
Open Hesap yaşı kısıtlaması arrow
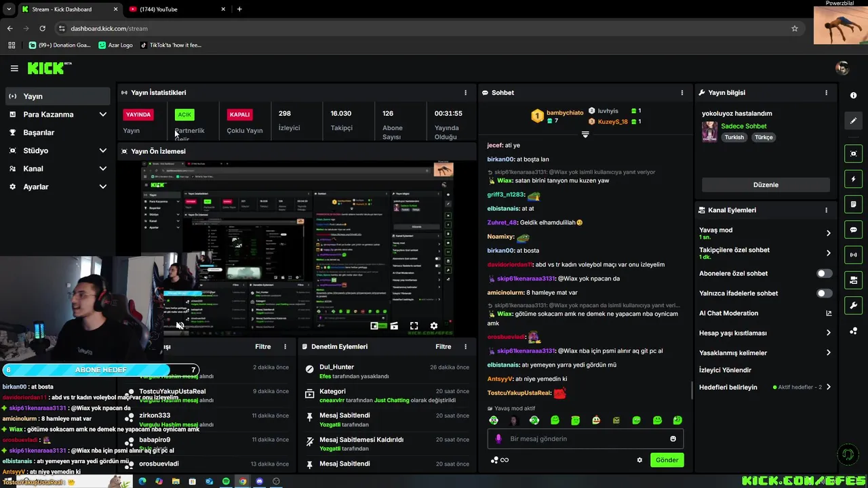point(828,333)
